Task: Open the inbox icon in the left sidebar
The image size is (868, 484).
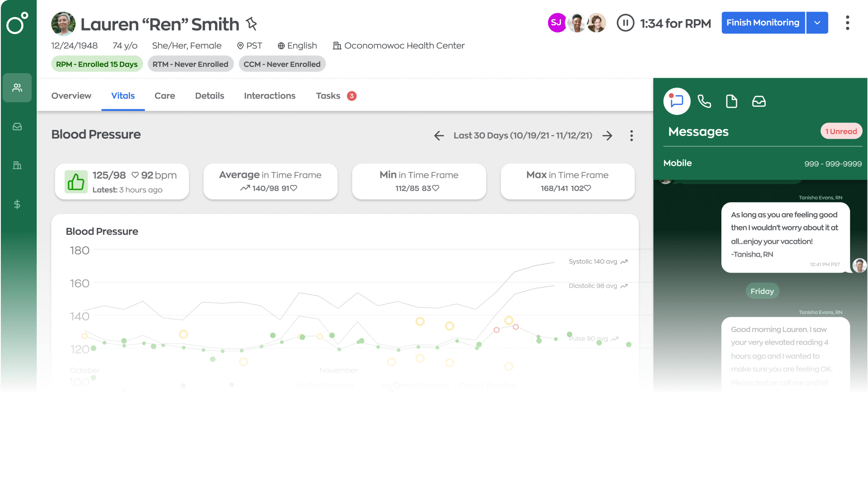Action: pyautogui.click(x=17, y=127)
